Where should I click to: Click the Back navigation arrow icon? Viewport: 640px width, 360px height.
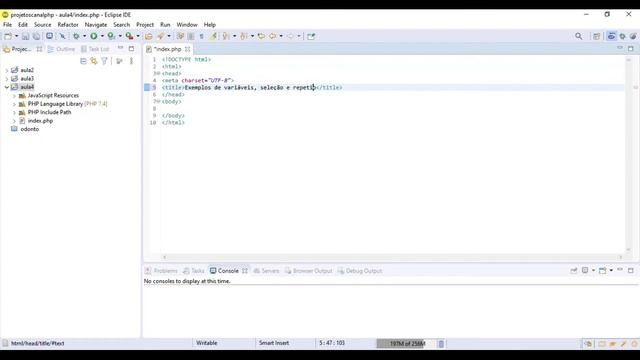coord(272,36)
